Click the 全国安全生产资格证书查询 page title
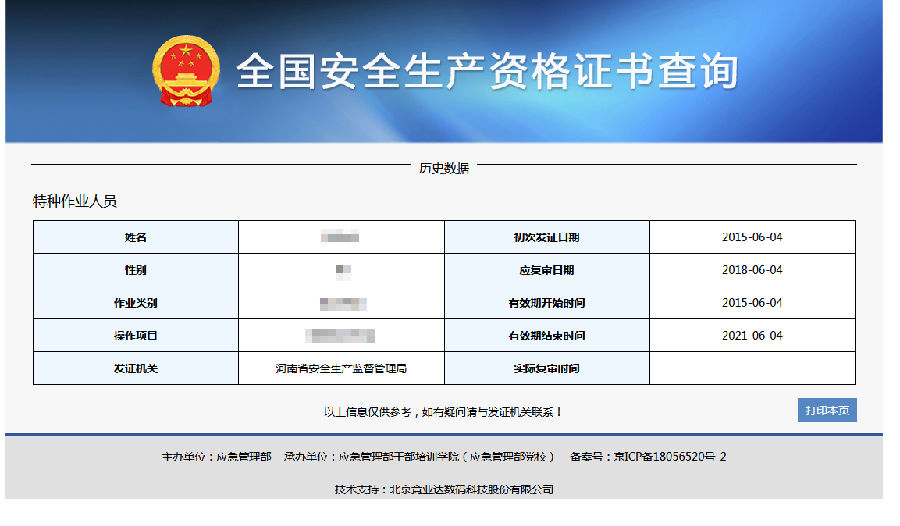Viewport: 900px width, 526px height. click(x=487, y=71)
